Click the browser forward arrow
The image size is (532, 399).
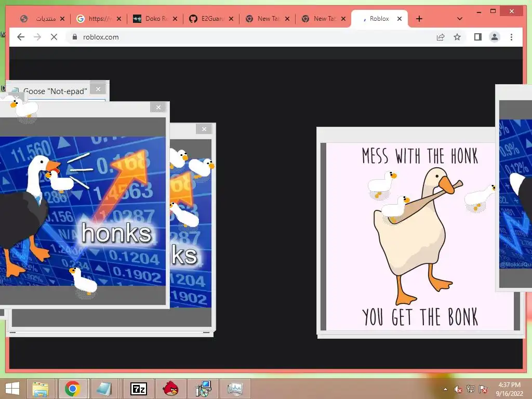tap(37, 37)
